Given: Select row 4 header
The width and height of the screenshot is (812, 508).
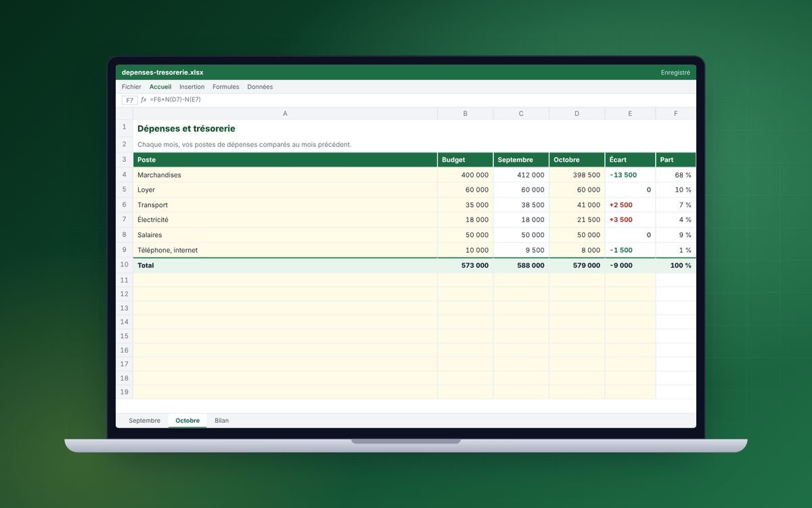Looking at the screenshot, I should click(125, 175).
